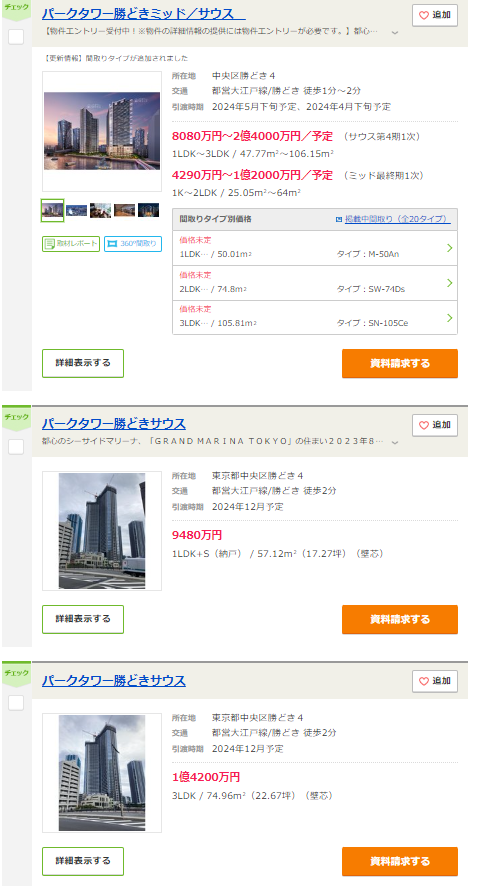Select the second gallery thumbnail

77,210
